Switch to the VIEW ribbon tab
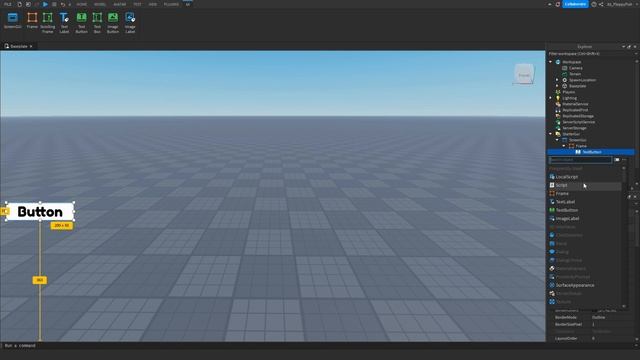This screenshot has width=640, height=360. click(x=153, y=4)
